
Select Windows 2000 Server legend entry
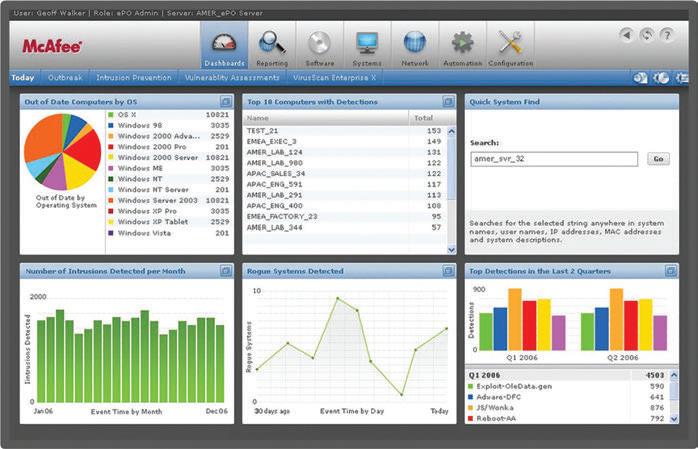tap(169, 158)
